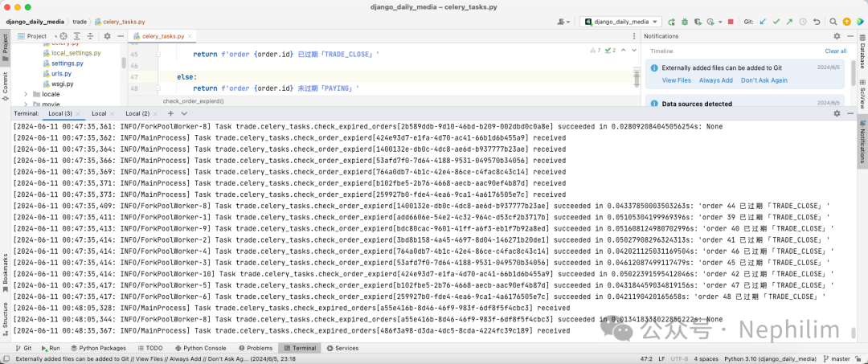Open Services tool window button
This screenshot has width=868, height=364.
pyautogui.click(x=342, y=348)
